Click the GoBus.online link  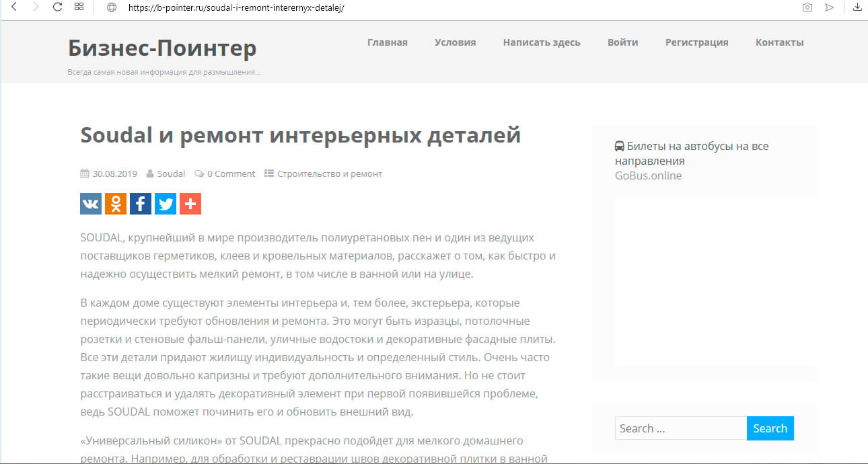[648, 176]
